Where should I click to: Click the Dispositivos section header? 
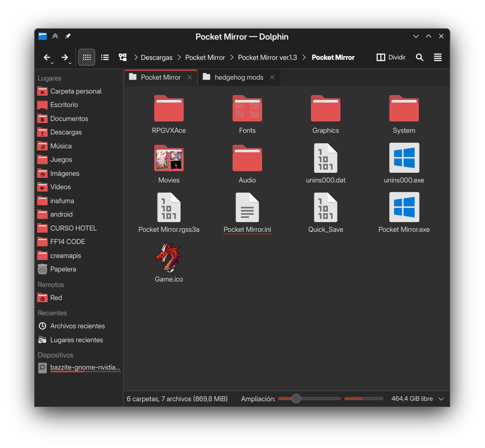[55, 355]
